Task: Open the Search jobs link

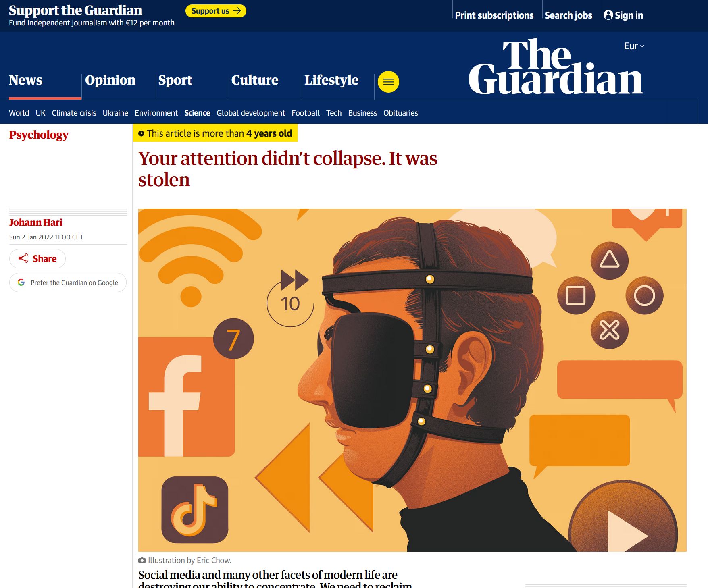Action: pos(568,15)
